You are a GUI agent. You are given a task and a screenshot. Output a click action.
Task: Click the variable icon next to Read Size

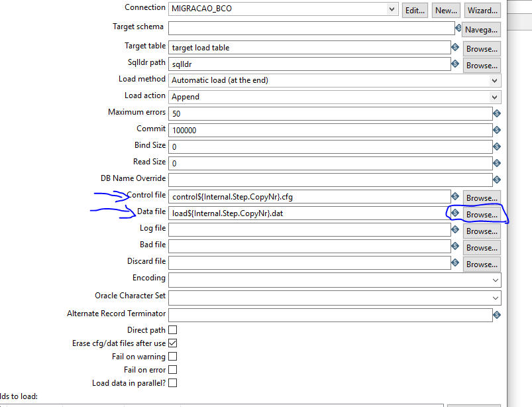[496, 162]
